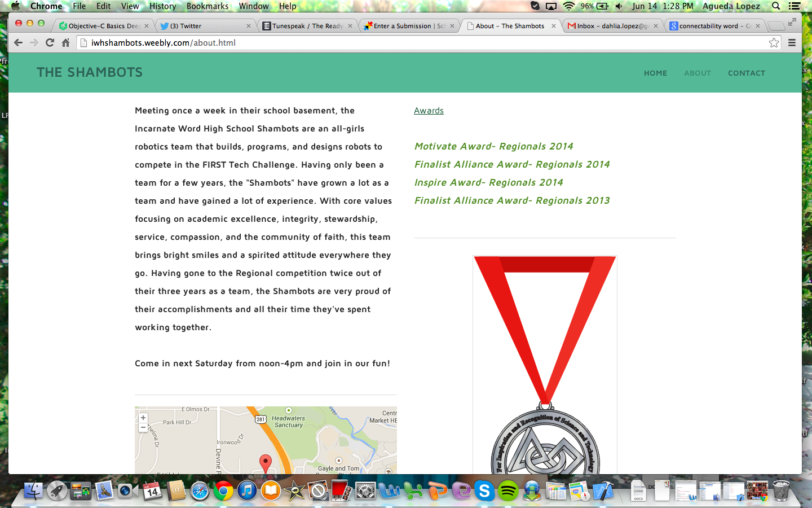Click HOME in site navigation
The height and width of the screenshot is (508, 812).
[x=655, y=73]
